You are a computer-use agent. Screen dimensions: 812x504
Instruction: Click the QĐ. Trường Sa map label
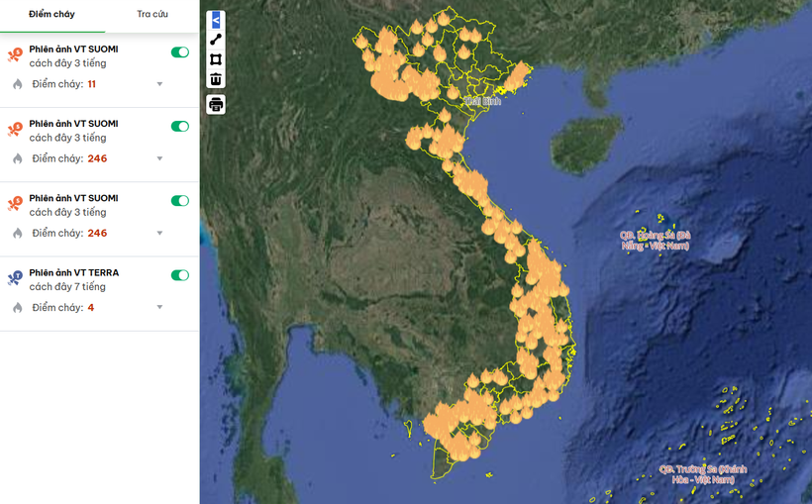703,473
